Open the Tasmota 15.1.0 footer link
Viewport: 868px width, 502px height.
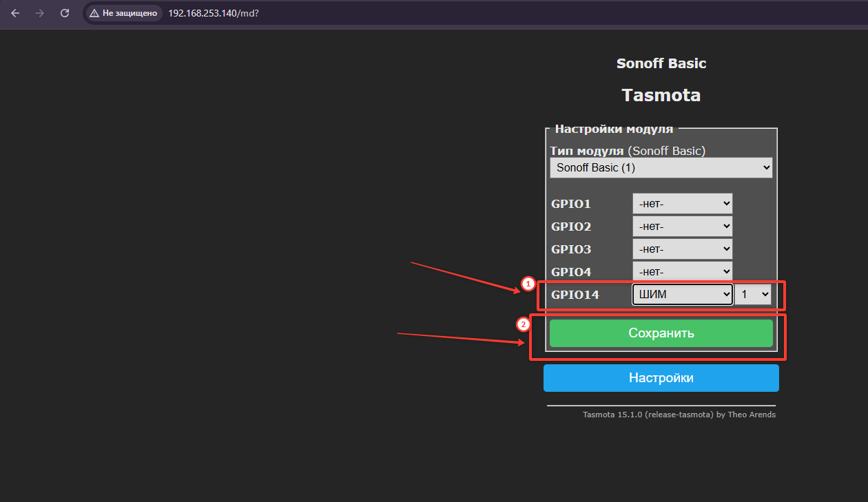point(679,415)
